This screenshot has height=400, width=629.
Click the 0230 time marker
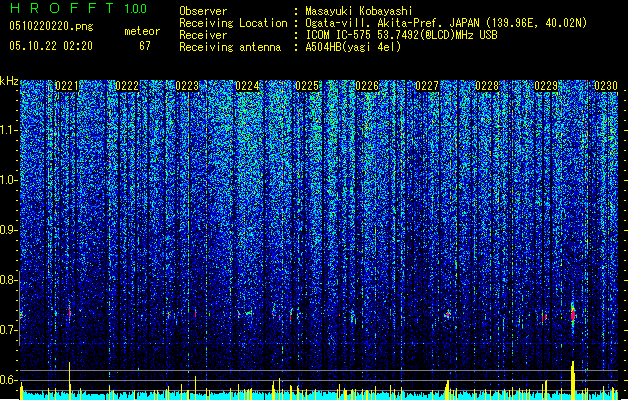606,86
